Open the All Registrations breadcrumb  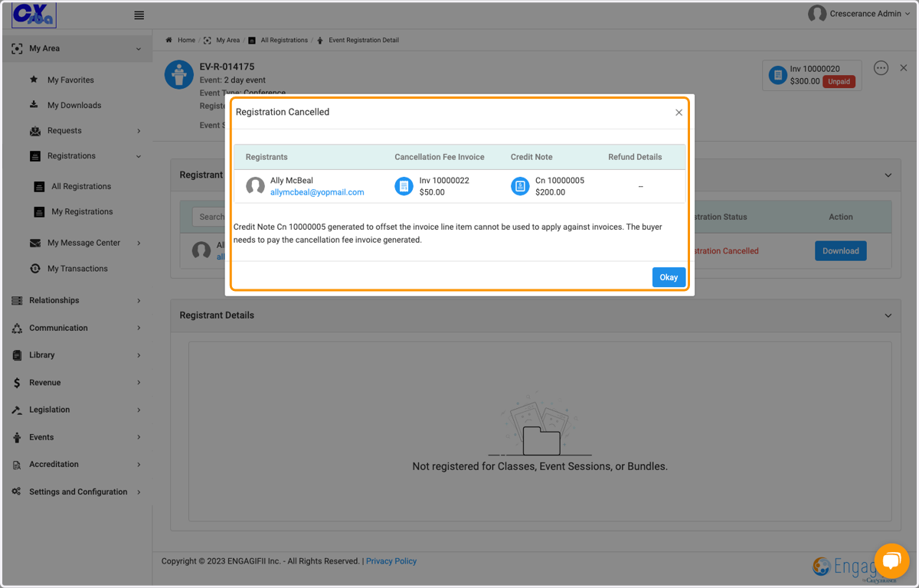[284, 40]
